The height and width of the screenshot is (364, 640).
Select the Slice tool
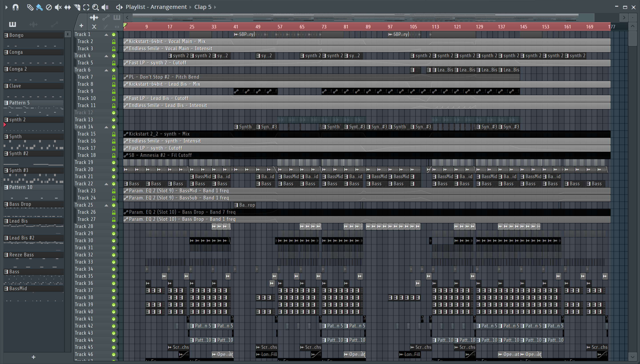coord(77,7)
